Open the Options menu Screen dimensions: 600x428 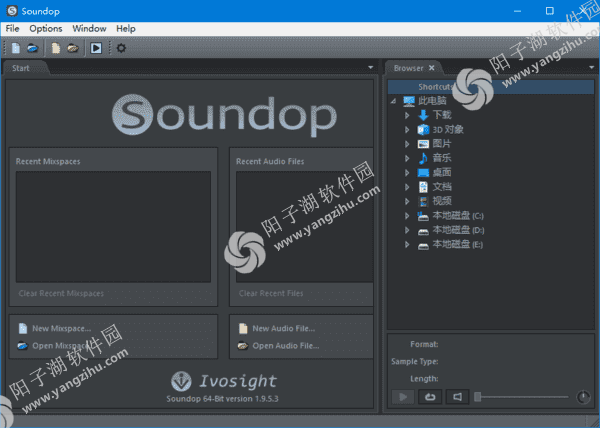click(x=46, y=29)
